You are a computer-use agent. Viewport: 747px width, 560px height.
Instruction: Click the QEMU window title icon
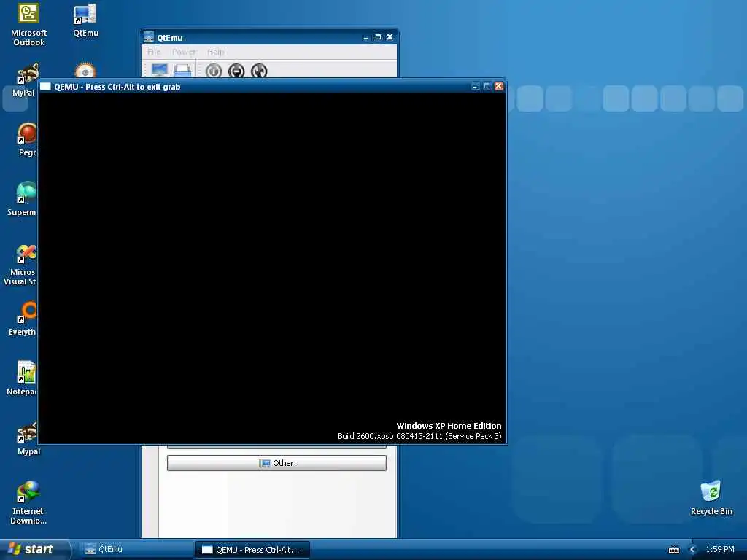click(x=45, y=86)
